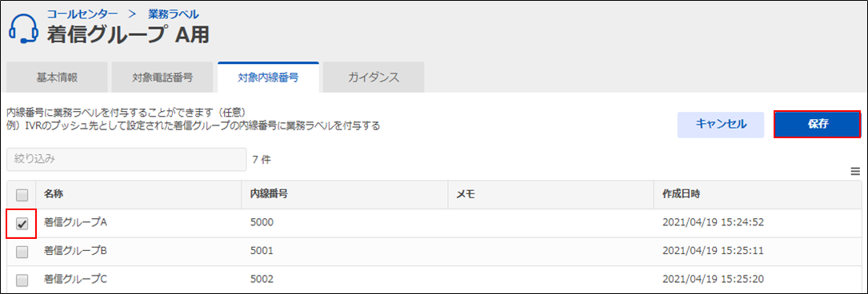Sort by the 作成日時 column header

click(681, 194)
